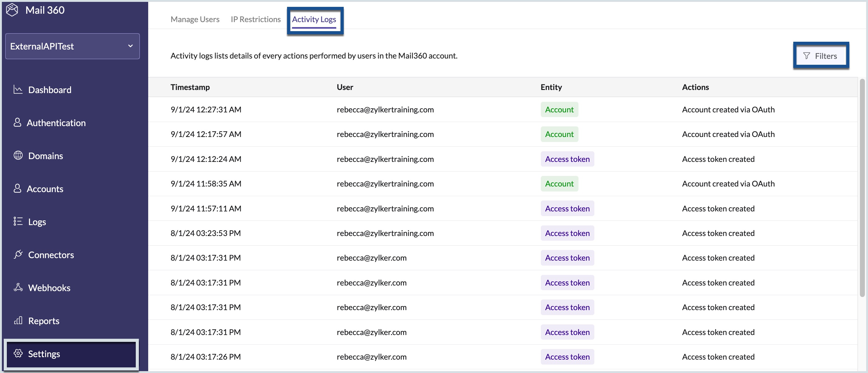Switch to the Manage Users tab

[x=195, y=19]
